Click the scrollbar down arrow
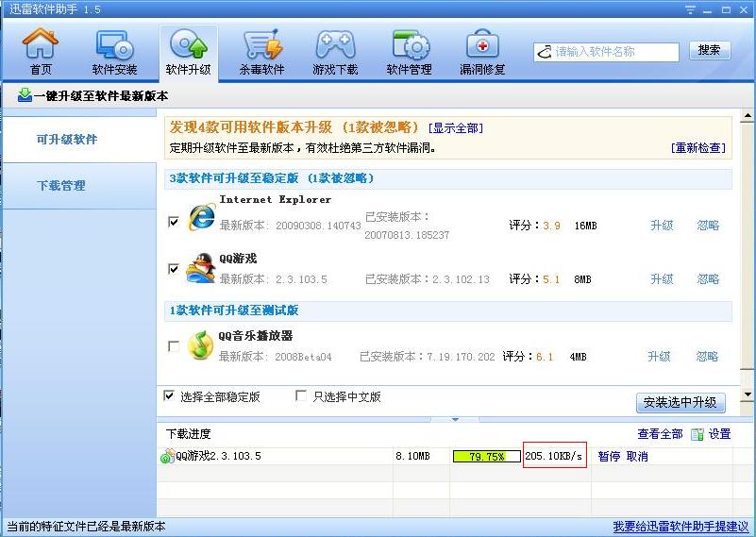Screen dimensions: 756x537 748,394
